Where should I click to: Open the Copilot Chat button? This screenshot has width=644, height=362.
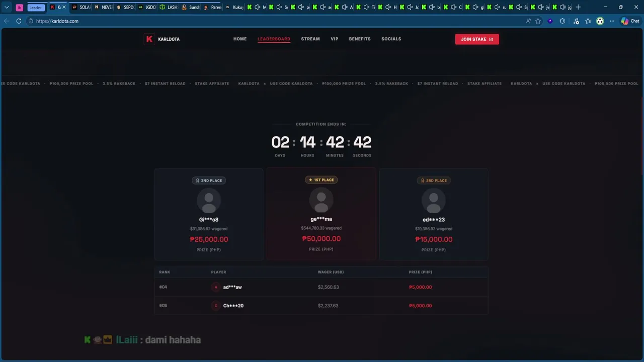click(x=630, y=21)
